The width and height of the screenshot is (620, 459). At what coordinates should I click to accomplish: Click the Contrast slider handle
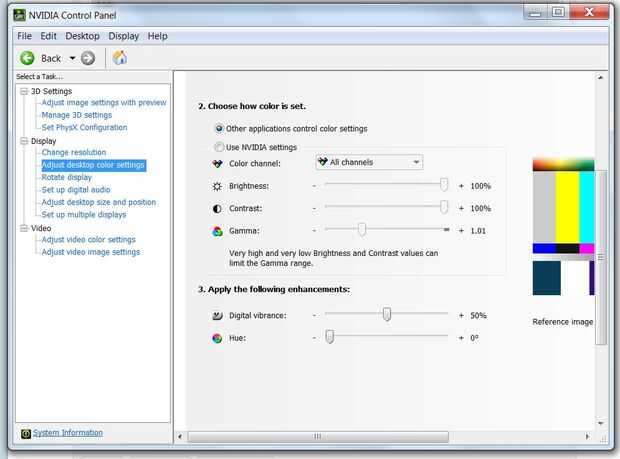(x=444, y=207)
